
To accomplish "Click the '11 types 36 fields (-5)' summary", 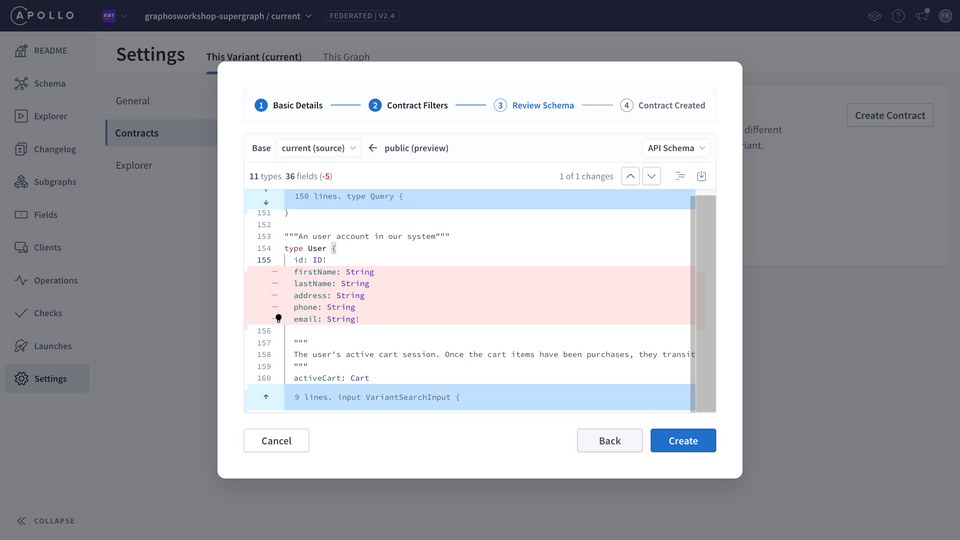I will 291,176.
